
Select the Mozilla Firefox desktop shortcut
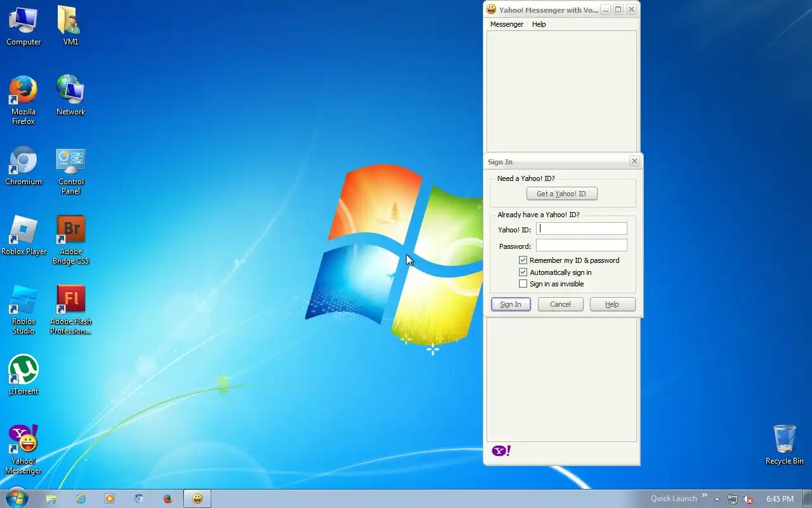point(23,100)
